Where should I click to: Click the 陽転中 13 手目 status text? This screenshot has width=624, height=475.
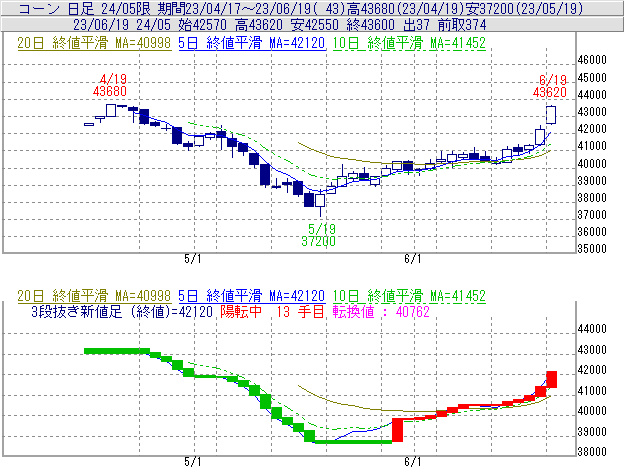(x=273, y=311)
